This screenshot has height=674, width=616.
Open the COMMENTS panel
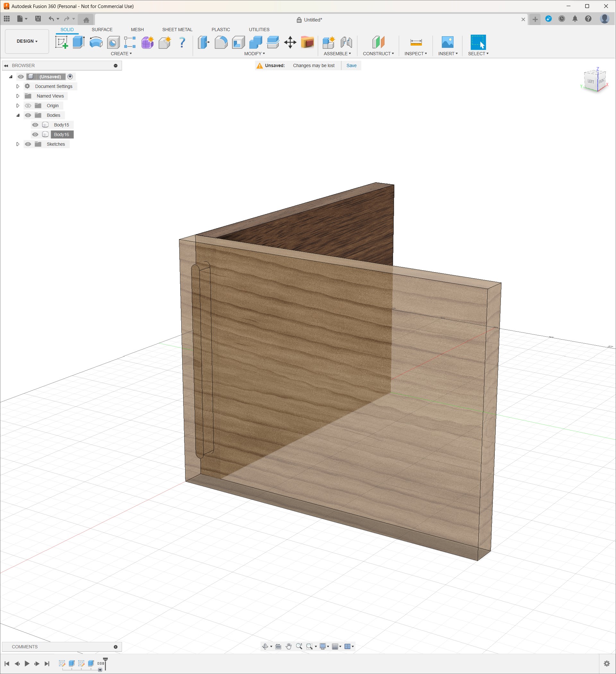25,647
